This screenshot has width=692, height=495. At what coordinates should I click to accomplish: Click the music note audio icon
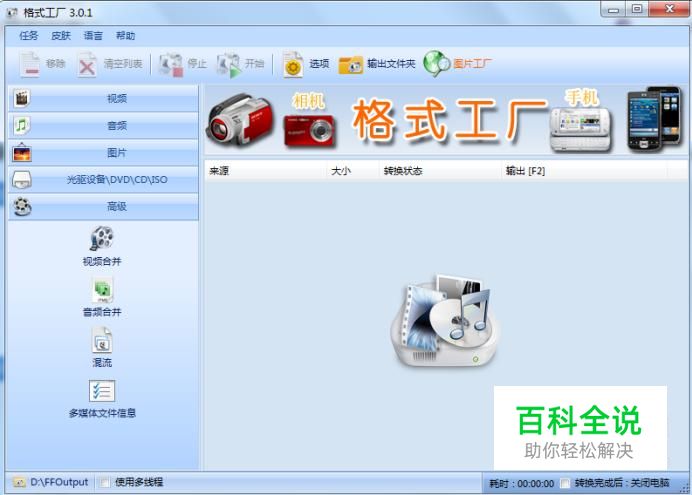(x=21, y=126)
